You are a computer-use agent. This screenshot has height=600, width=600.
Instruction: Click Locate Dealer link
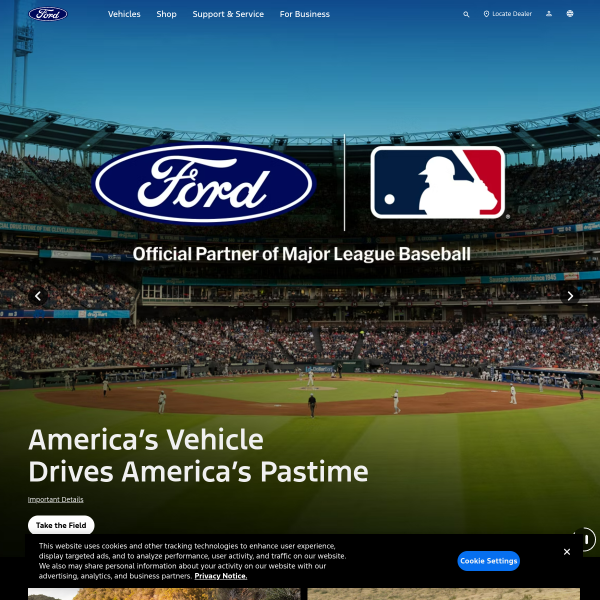[507, 14]
